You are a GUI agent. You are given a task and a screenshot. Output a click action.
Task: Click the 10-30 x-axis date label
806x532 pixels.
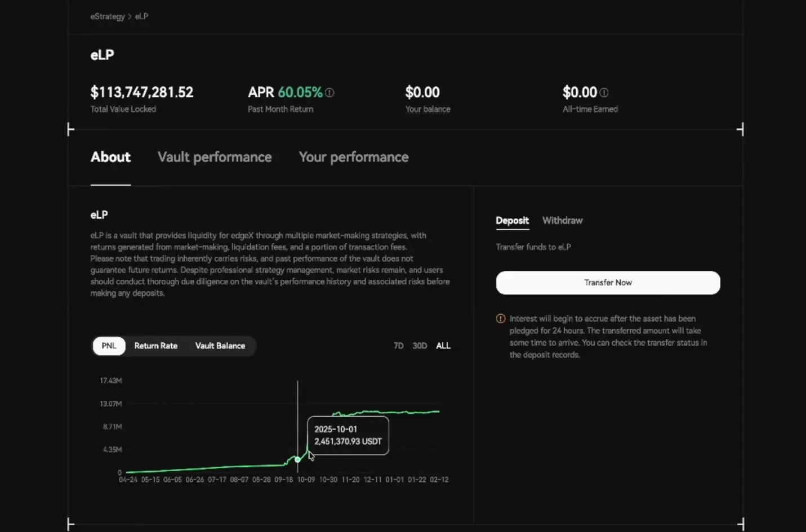tap(328, 480)
